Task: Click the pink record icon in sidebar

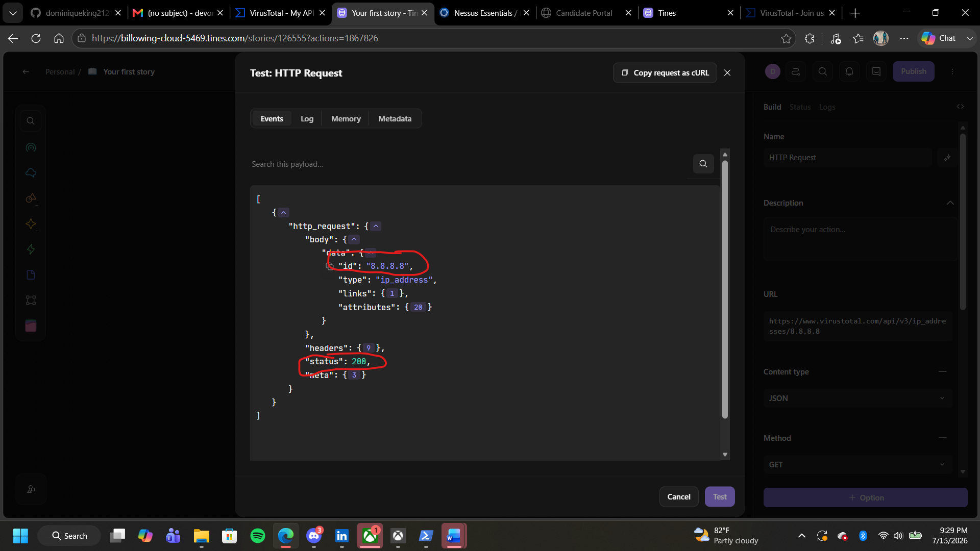Action: pyautogui.click(x=31, y=326)
